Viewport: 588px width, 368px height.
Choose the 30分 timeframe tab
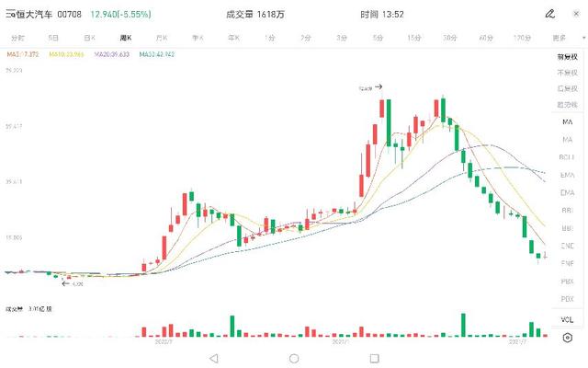click(449, 38)
